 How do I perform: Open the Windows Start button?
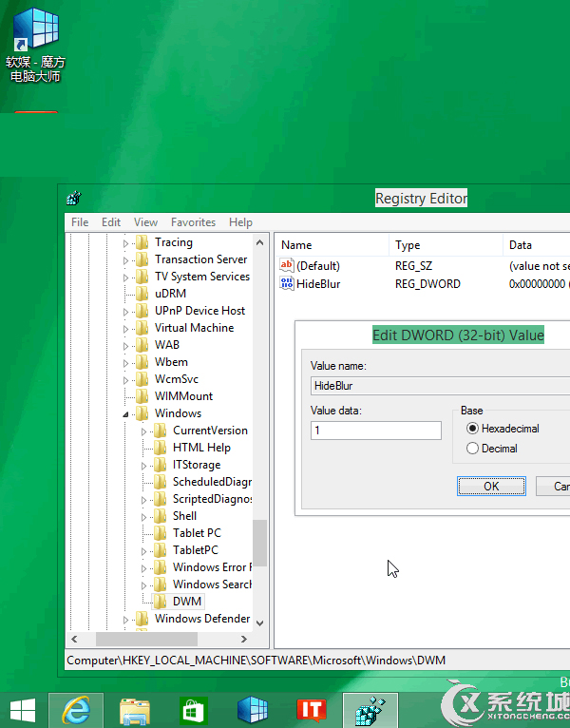[x=23, y=710]
